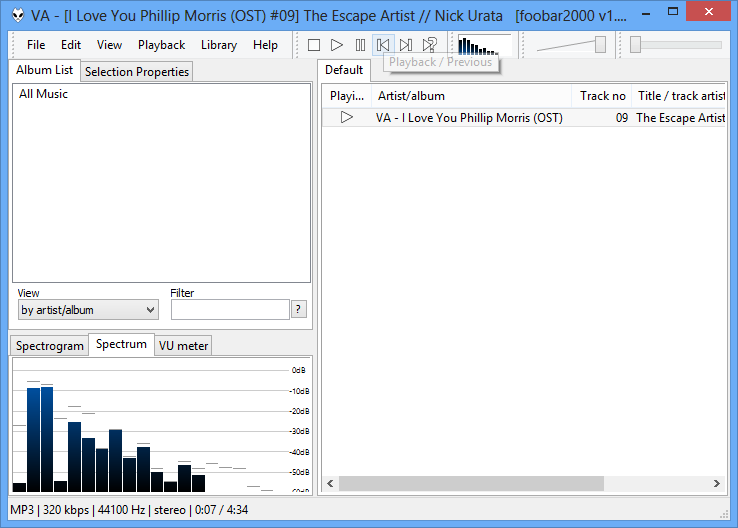Open the Playback menu
738x528 pixels.
(161, 45)
